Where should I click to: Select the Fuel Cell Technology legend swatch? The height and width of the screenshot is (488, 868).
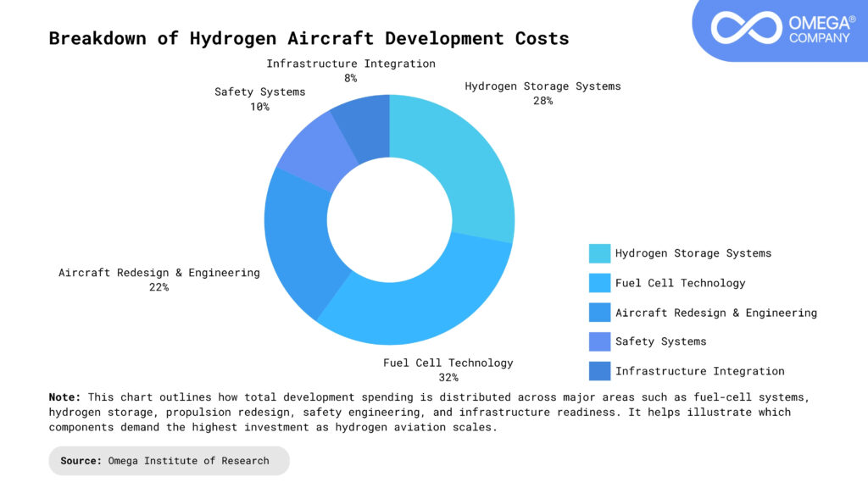coord(598,283)
